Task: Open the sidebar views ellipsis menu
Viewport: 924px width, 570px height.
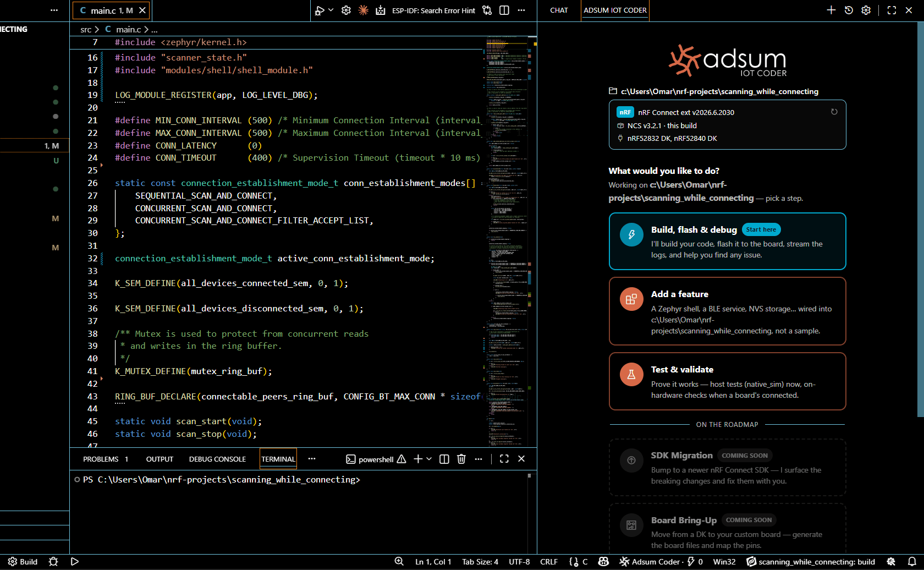Action: point(54,10)
